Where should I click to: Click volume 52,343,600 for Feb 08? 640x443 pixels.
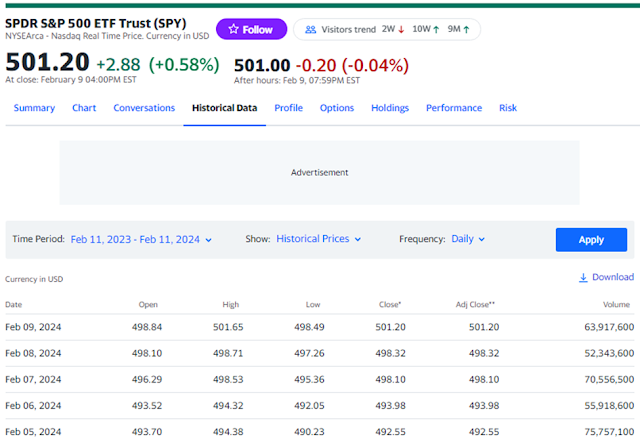pyautogui.click(x=609, y=353)
